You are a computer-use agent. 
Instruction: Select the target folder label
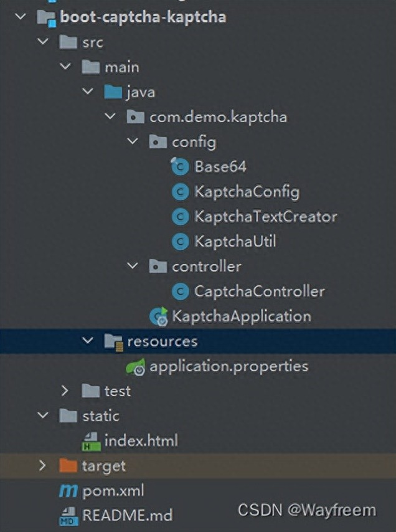(x=104, y=466)
